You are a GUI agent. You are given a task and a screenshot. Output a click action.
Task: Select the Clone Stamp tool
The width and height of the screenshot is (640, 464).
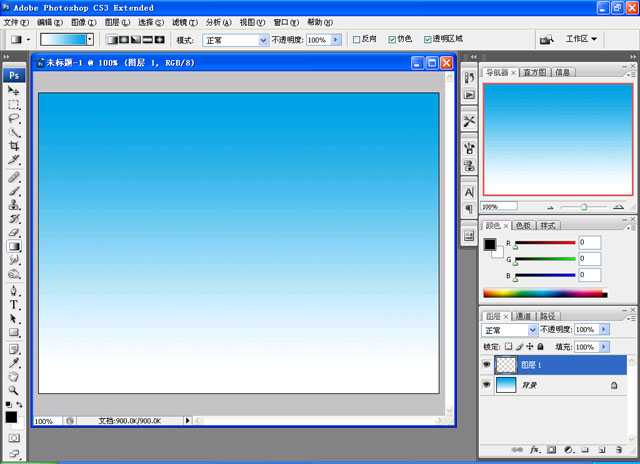click(x=13, y=205)
